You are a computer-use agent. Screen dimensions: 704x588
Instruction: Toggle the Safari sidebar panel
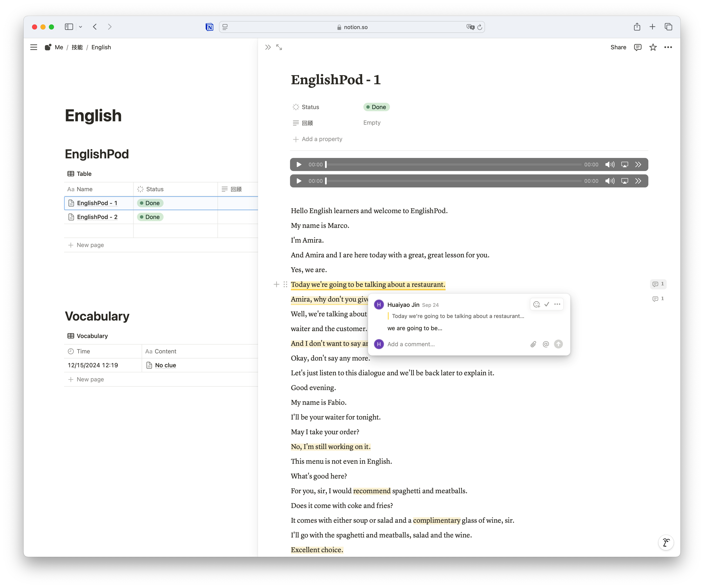(x=69, y=27)
